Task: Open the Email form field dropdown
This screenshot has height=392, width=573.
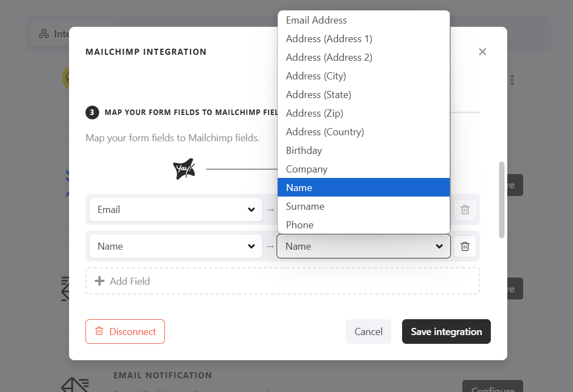Action: tap(175, 210)
